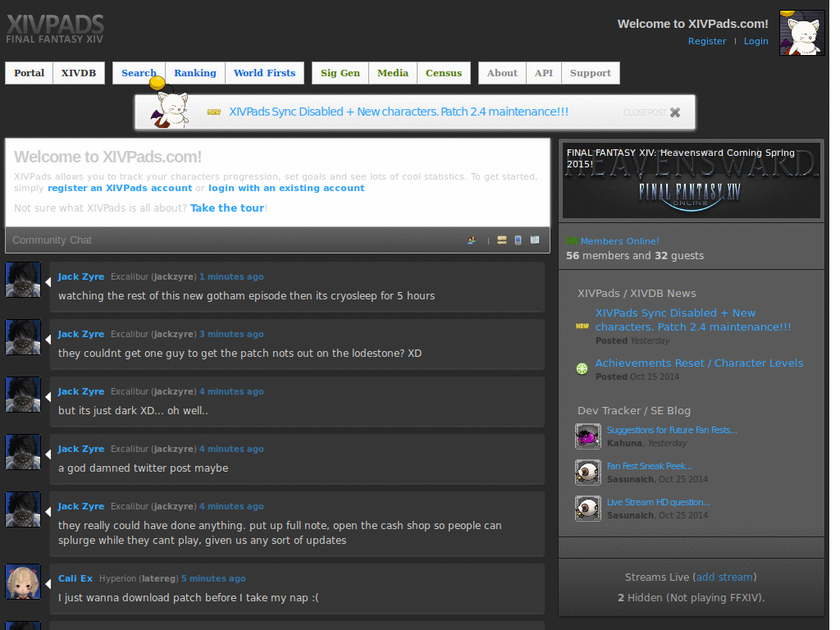Screen dimensions: 840x630
Task: Open 'Live Stream HD question...' post
Action: pos(659,502)
